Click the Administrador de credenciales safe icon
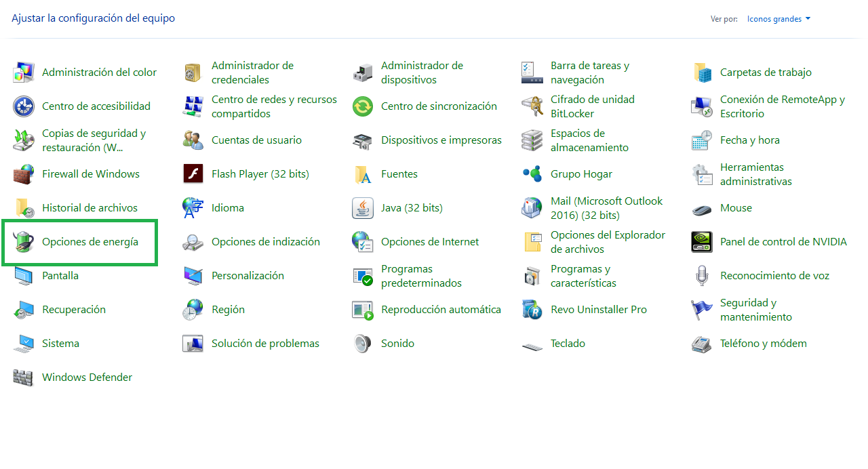This screenshot has height=469, width=868. point(193,73)
